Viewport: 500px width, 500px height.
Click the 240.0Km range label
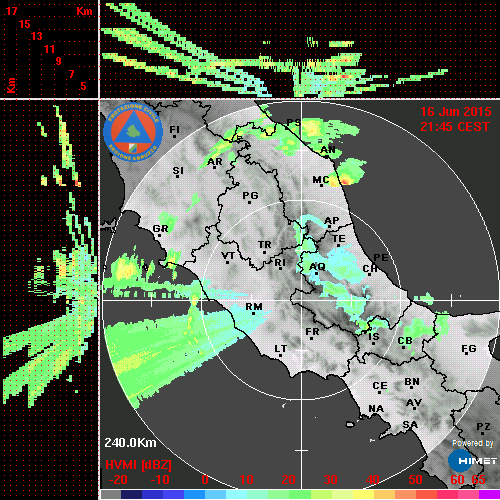(130, 443)
